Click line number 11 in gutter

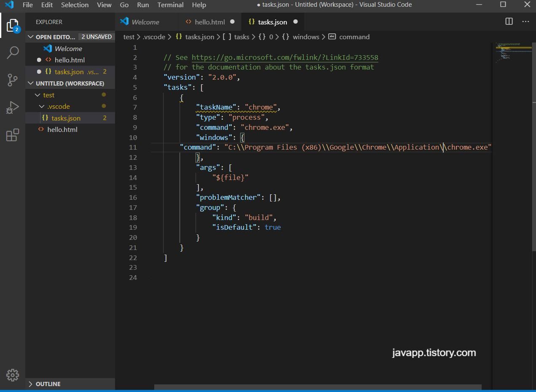pyautogui.click(x=133, y=147)
